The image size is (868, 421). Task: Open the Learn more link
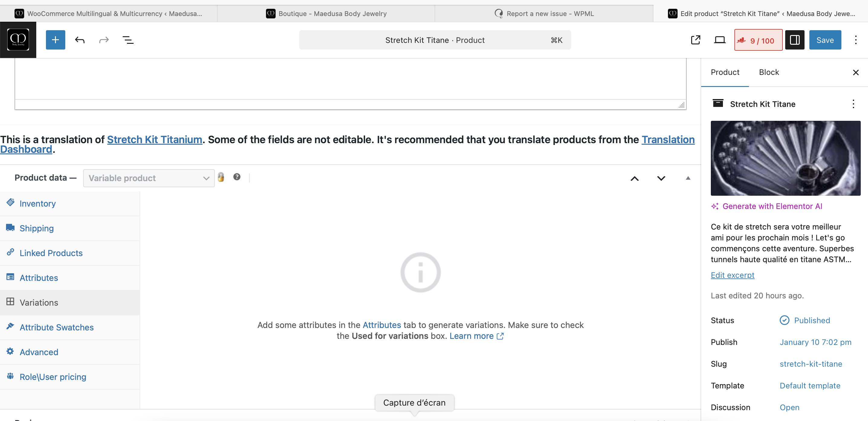pos(476,336)
